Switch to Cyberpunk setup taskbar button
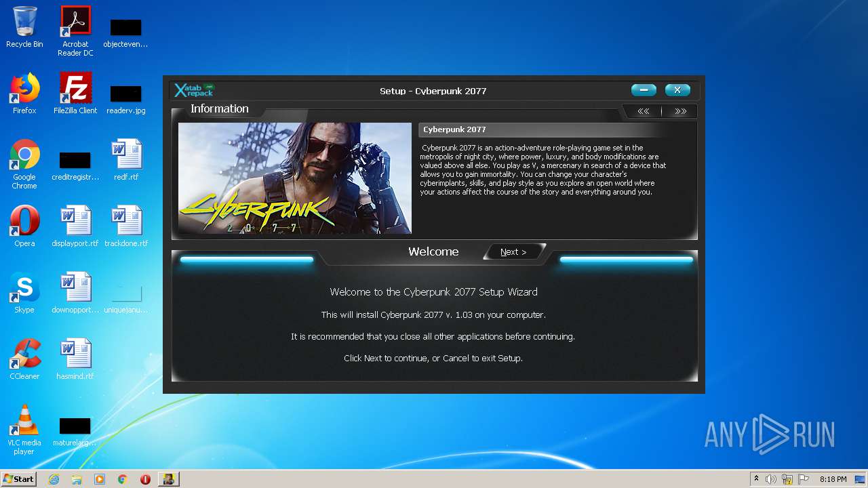This screenshot has width=868, height=488. coord(168,479)
